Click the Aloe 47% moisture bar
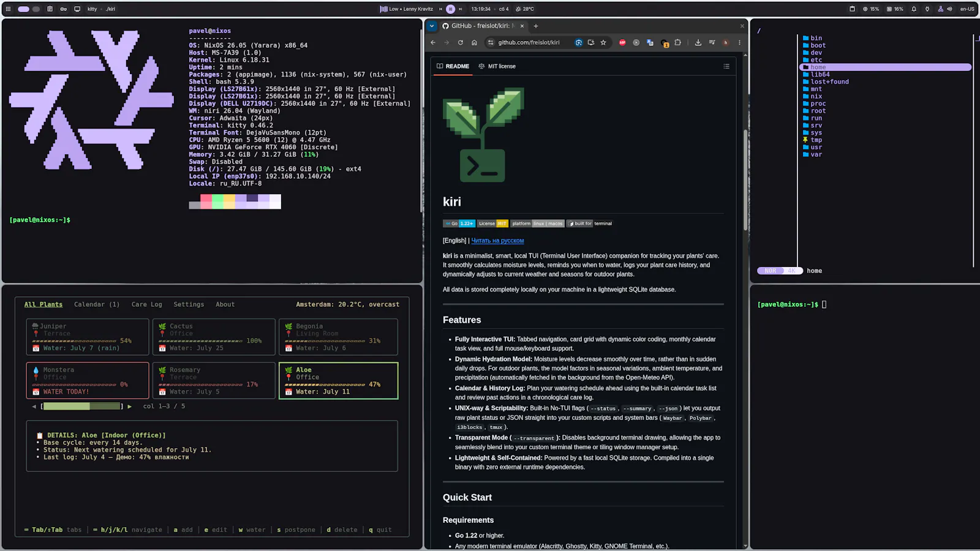This screenshot has width=980, height=551. click(325, 384)
